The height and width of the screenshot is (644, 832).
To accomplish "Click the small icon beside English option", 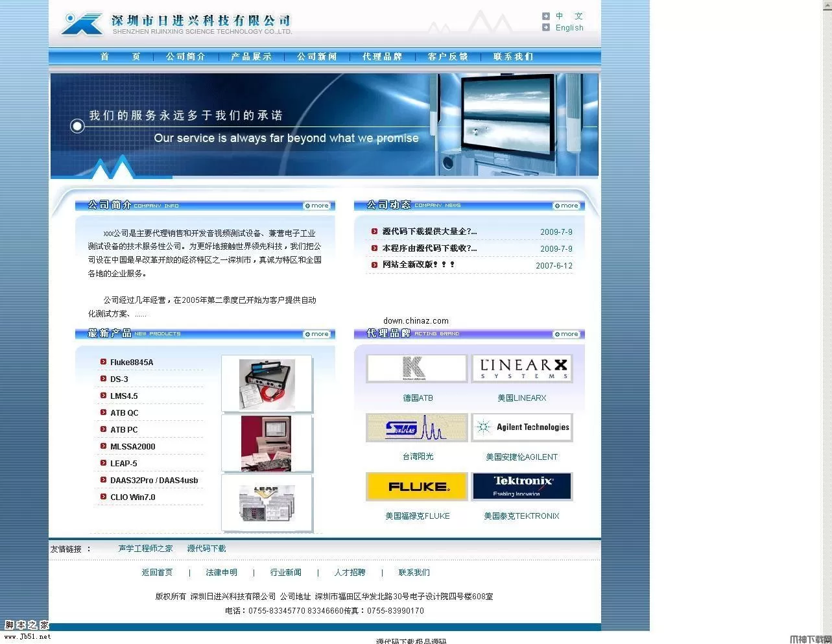I will [545, 27].
